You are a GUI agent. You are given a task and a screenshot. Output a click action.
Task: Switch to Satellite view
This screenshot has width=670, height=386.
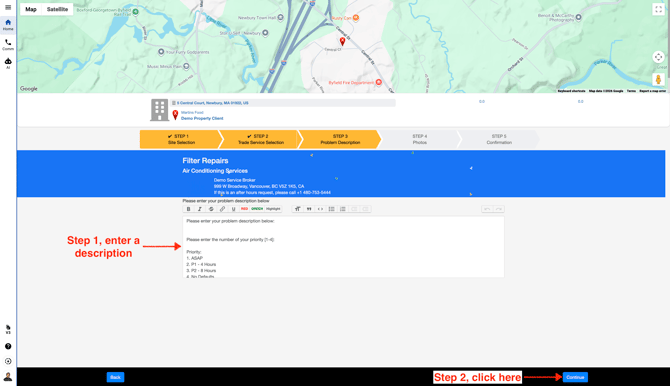57,9
